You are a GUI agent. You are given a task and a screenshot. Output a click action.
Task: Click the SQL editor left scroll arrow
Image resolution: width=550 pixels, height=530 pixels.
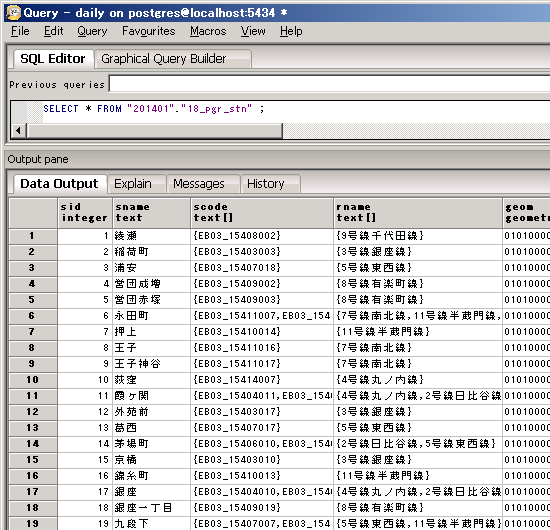point(19,131)
